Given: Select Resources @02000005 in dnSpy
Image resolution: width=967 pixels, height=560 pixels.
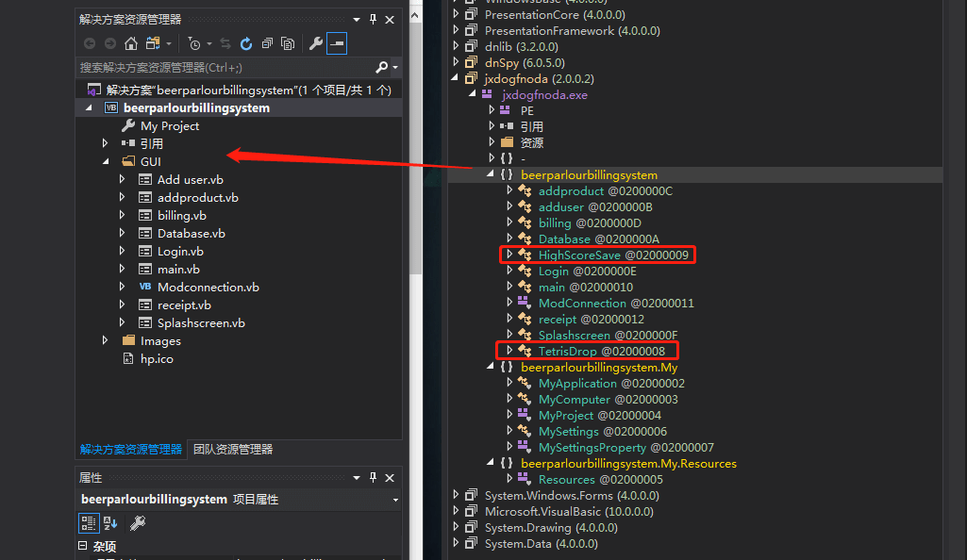Looking at the screenshot, I should (x=601, y=479).
